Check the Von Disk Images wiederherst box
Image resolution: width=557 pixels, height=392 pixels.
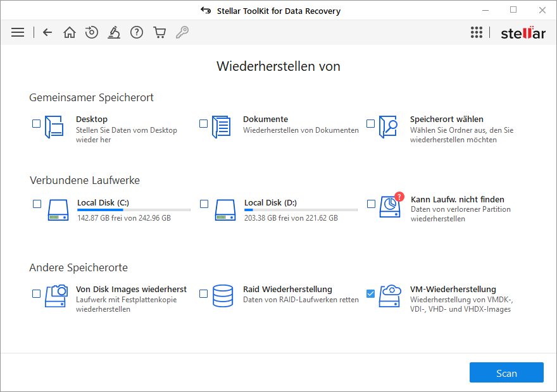37,293
